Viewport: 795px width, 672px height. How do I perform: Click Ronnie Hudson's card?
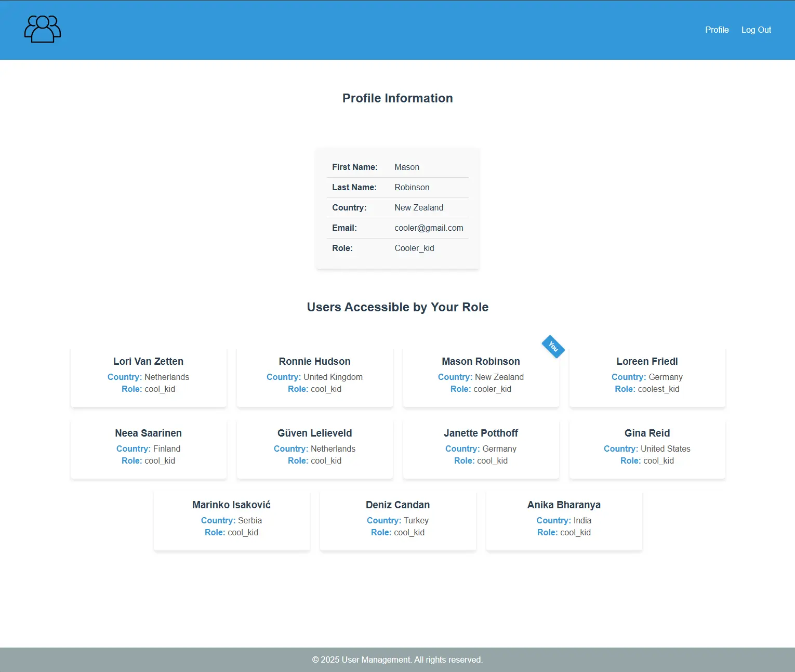pos(314,377)
